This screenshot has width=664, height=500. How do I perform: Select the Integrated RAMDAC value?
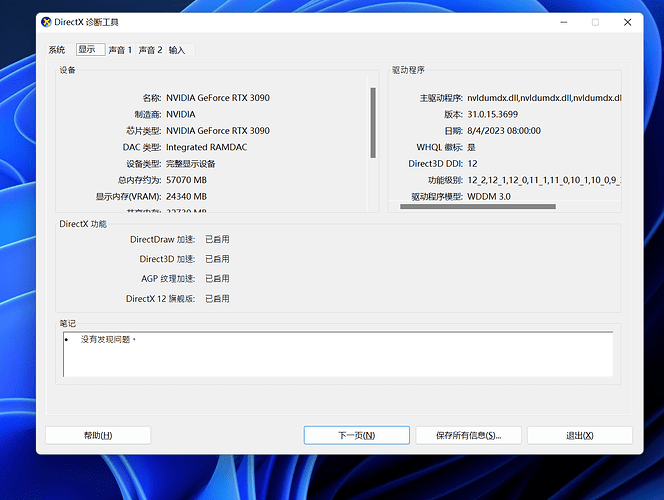[207, 147]
